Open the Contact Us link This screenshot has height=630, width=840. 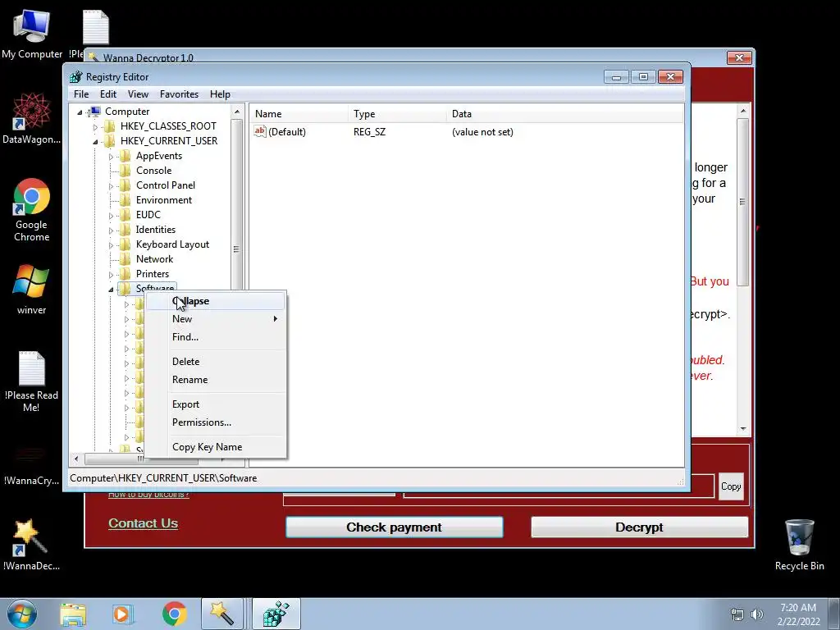pyautogui.click(x=143, y=523)
